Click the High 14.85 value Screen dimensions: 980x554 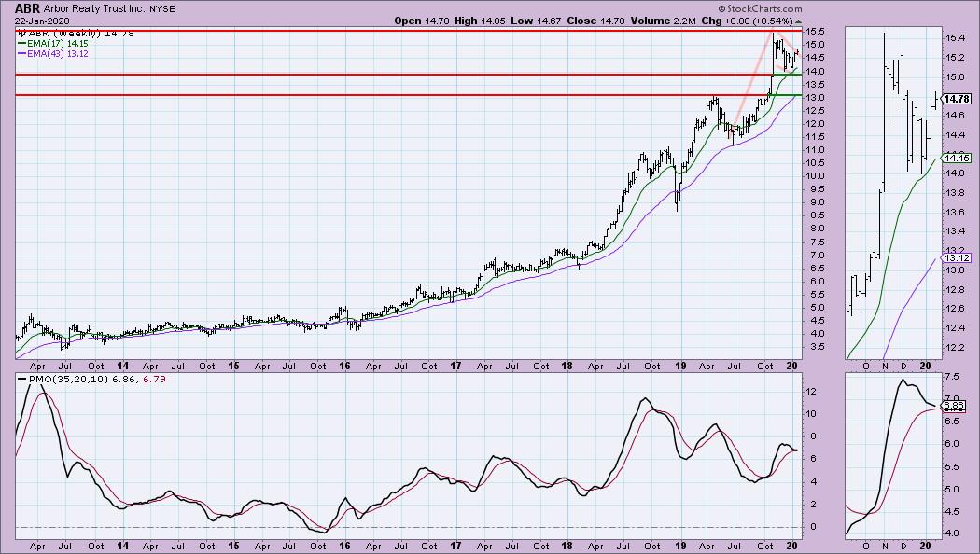click(x=480, y=21)
